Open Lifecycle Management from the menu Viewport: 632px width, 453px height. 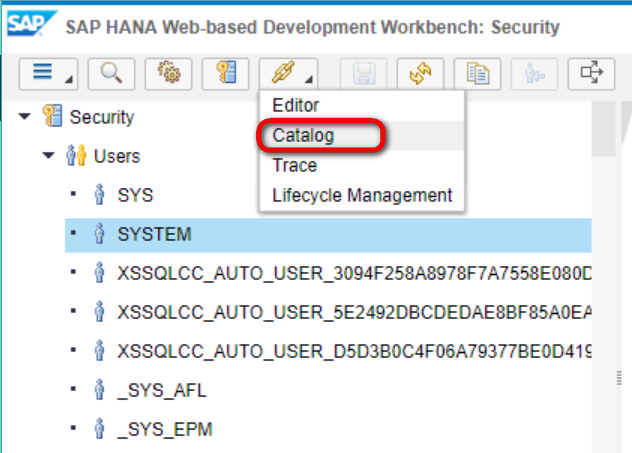(x=362, y=195)
